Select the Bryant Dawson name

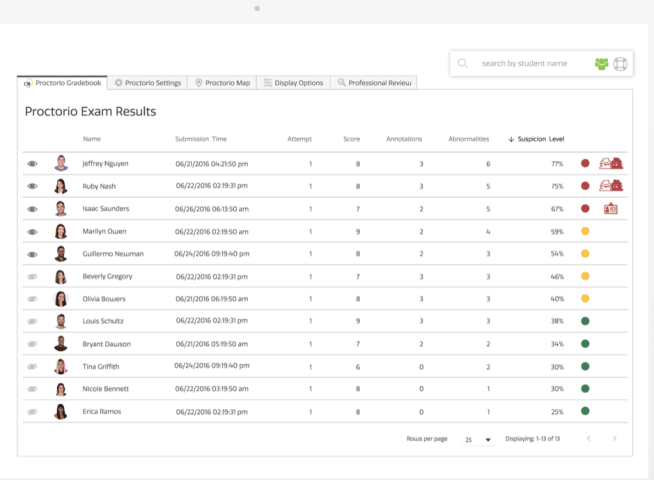pyautogui.click(x=106, y=344)
